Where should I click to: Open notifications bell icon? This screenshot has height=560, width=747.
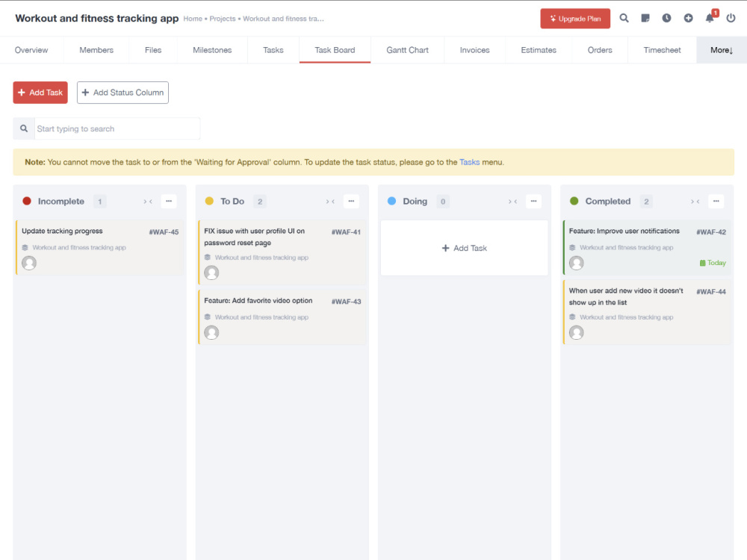tap(710, 18)
